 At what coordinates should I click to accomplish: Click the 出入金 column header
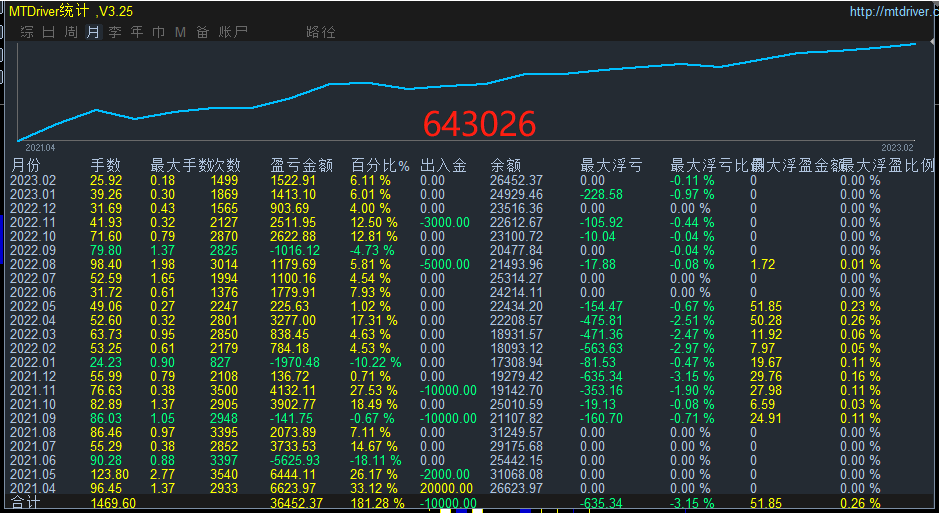(x=443, y=165)
